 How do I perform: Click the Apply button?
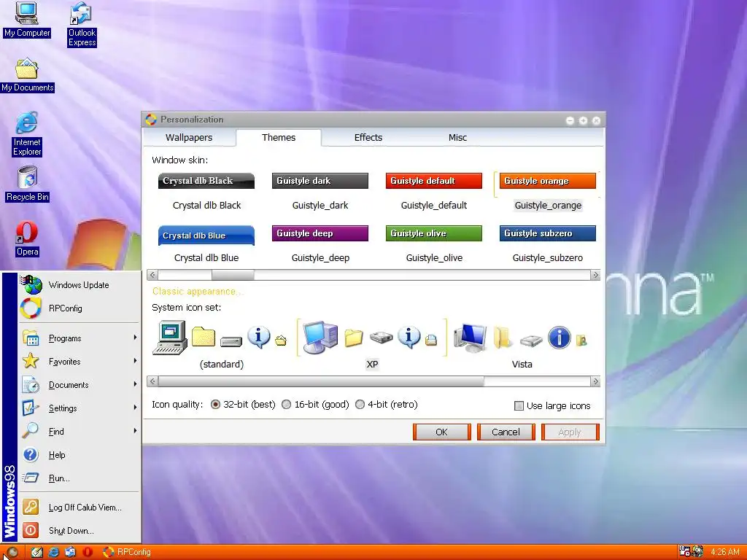point(570,432)
